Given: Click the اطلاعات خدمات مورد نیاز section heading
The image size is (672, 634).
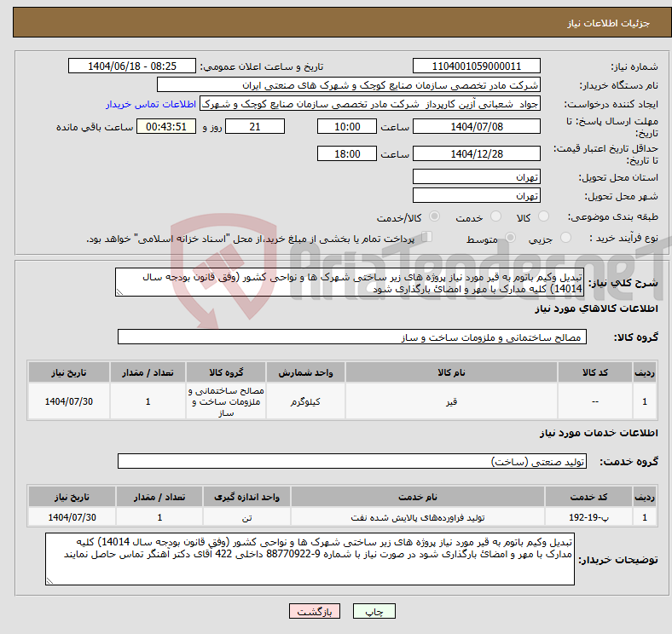Looking at the screenshot, I should coord(599,433).
